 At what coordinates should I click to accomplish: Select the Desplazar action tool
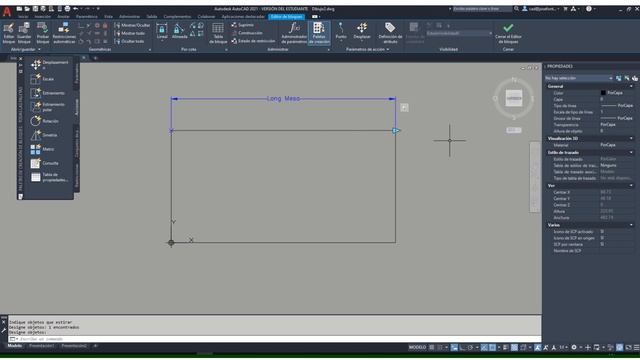point(362,31)
